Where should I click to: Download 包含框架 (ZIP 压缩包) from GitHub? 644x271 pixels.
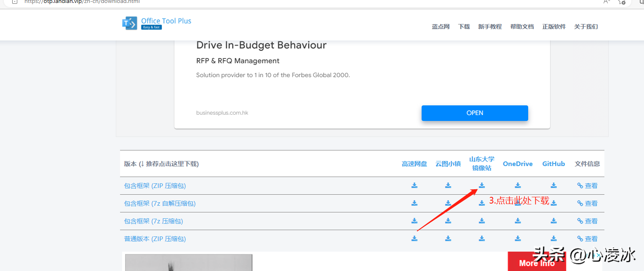point(553,185)
